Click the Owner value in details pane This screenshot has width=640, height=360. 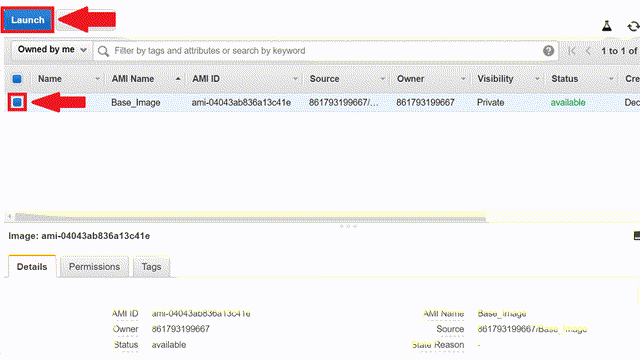(x=180, y=329)
